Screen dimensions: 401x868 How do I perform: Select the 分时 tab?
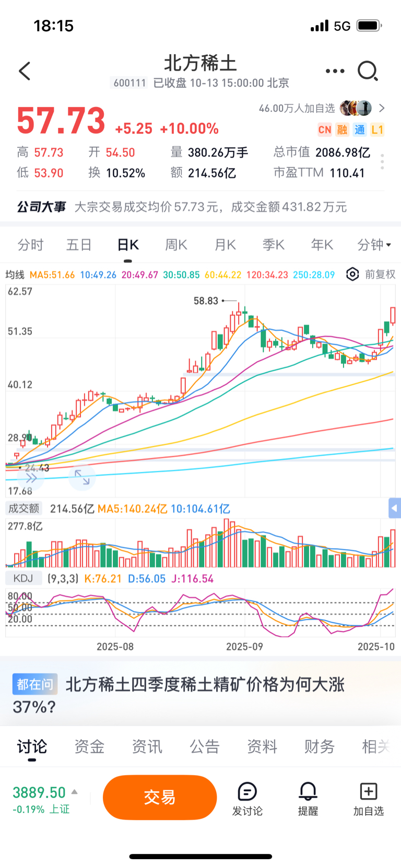(30, 245)
